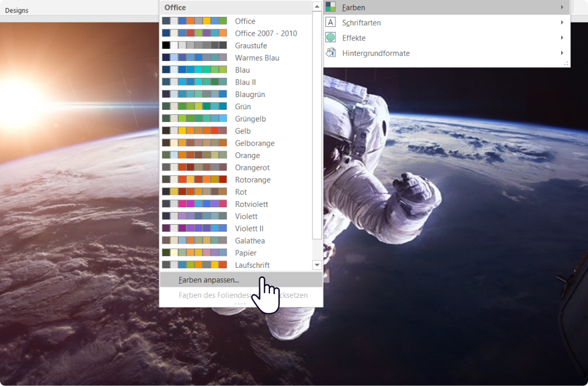Click the Rotviolett colour scheme label

point(251,204)
